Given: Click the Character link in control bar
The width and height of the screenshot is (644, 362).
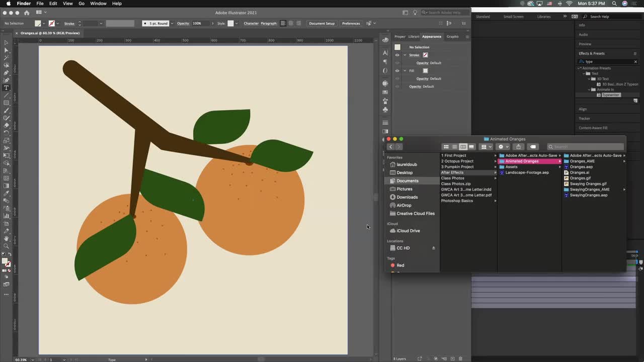Looking at the screenshot, I should click(251, 23).
